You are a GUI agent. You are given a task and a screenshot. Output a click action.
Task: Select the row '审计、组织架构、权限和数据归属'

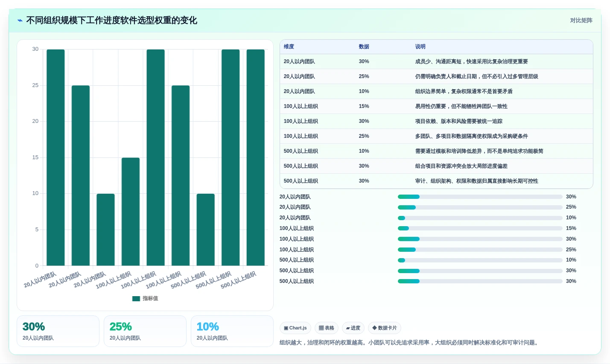point(436,181)
